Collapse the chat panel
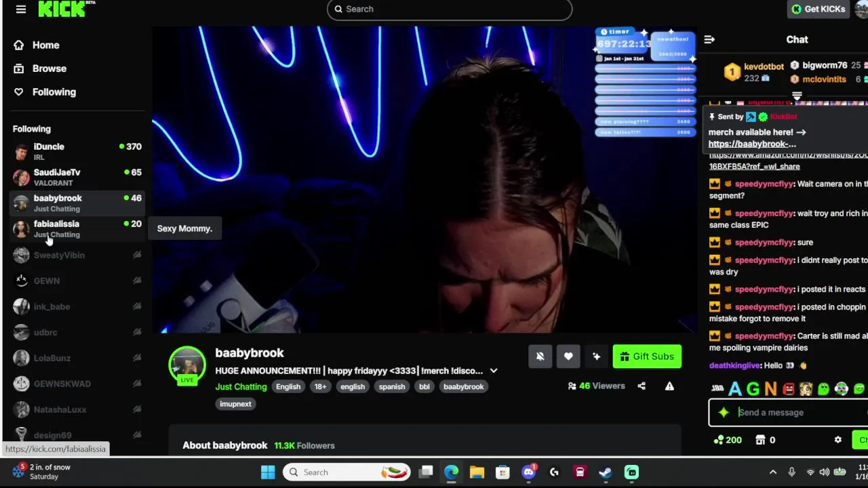The image size is (868, 488). [x=709, y=39]
